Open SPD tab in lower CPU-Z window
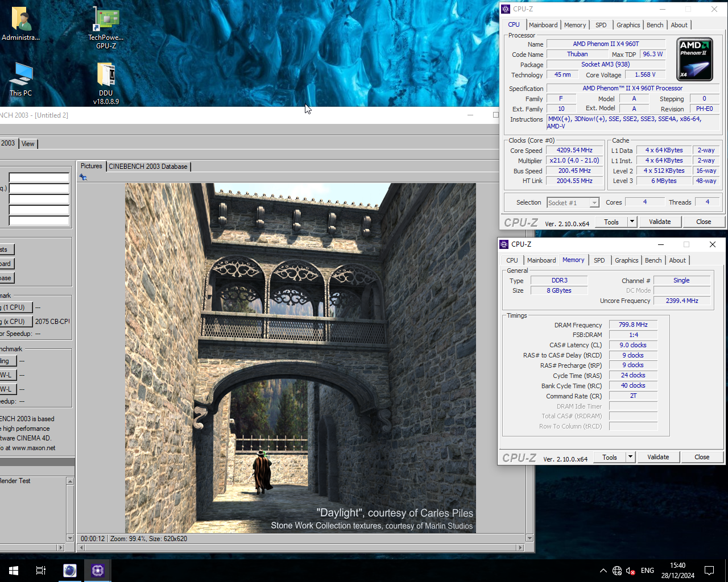 (x=599, y=260)
